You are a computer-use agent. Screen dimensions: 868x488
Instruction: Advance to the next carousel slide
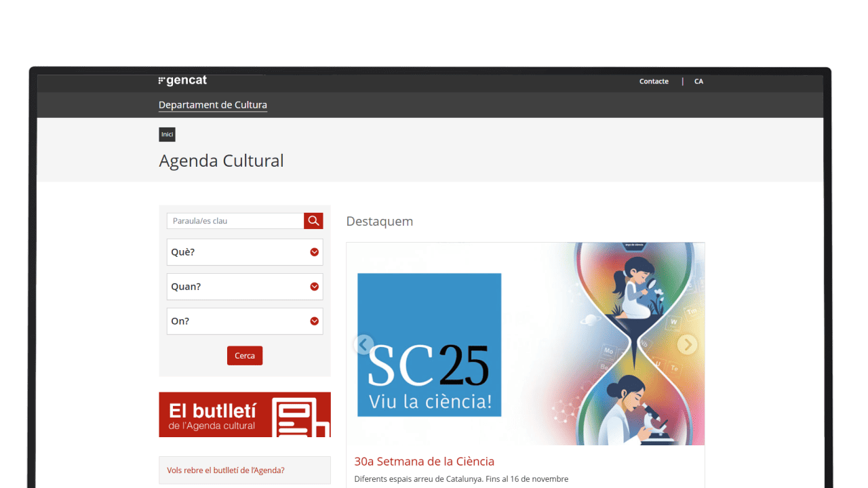687,344
